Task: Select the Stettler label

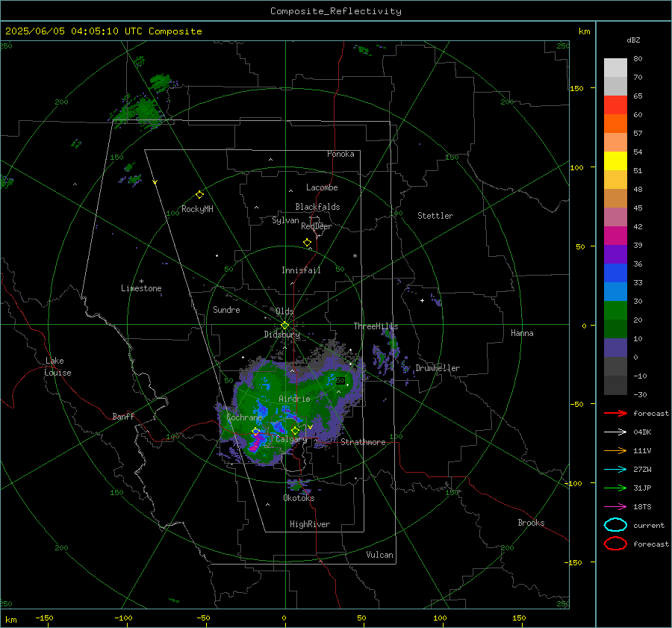Action: [435, 216]
